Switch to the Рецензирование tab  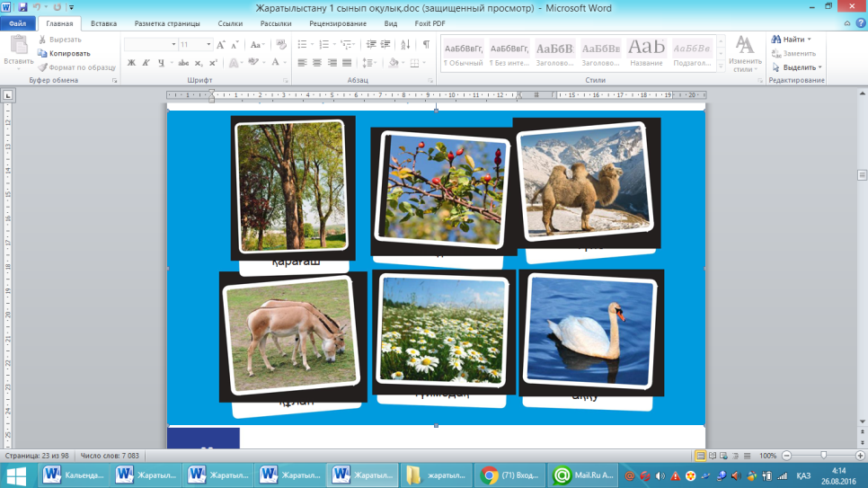(338, 24)
